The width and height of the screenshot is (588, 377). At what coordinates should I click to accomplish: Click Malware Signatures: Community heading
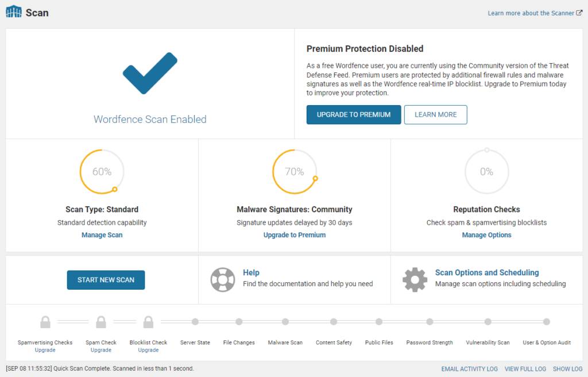point(295,210)
